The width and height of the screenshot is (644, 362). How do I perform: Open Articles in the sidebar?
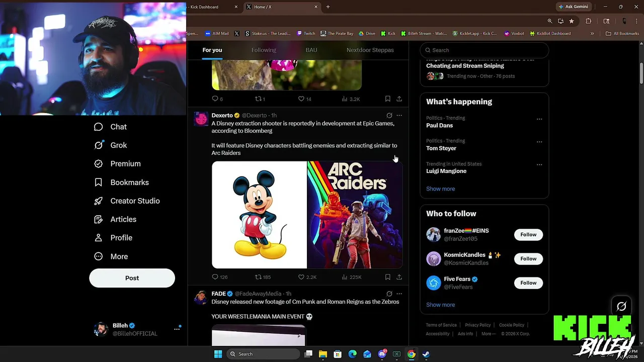[115, 219]
